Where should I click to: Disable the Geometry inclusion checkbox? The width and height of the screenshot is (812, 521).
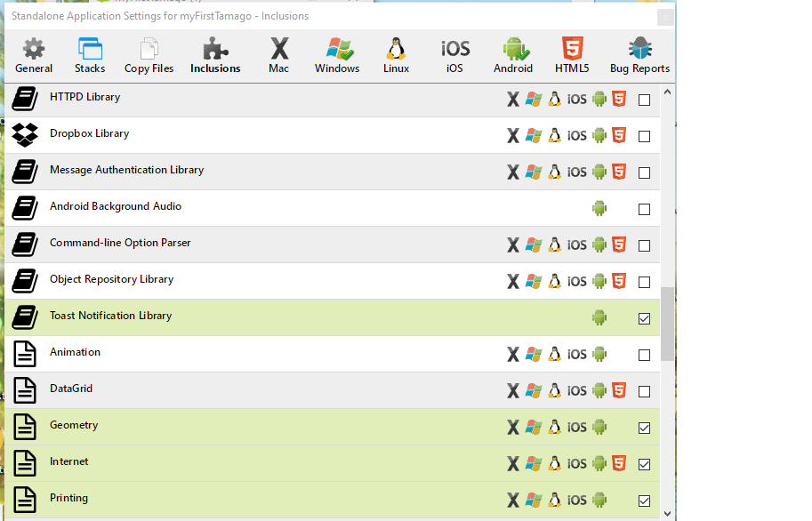click(x=644, y=429)
